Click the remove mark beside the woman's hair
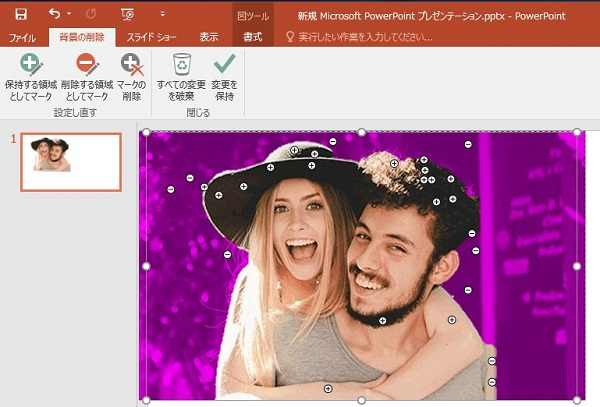Screen dimensions: 600x407 (227, 254)
